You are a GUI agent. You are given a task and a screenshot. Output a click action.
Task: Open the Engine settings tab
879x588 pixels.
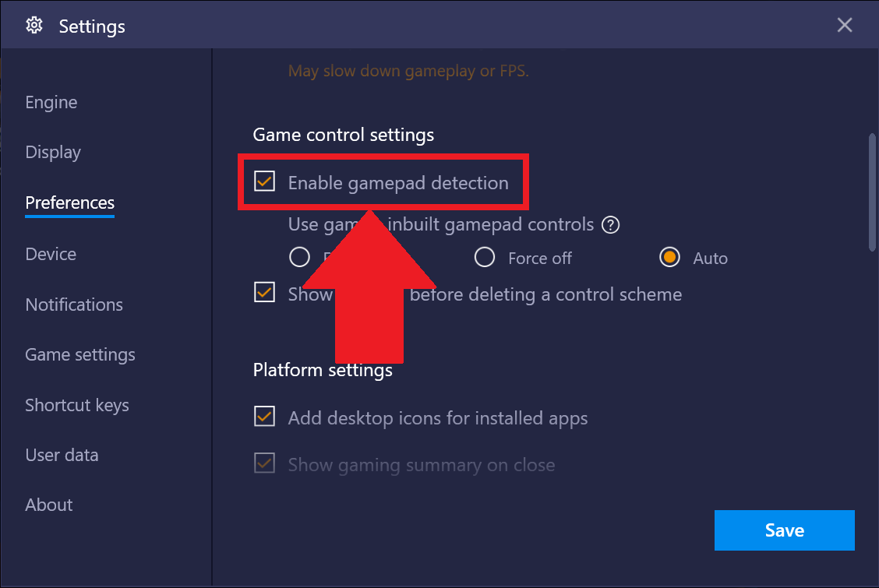click(51, 103)
